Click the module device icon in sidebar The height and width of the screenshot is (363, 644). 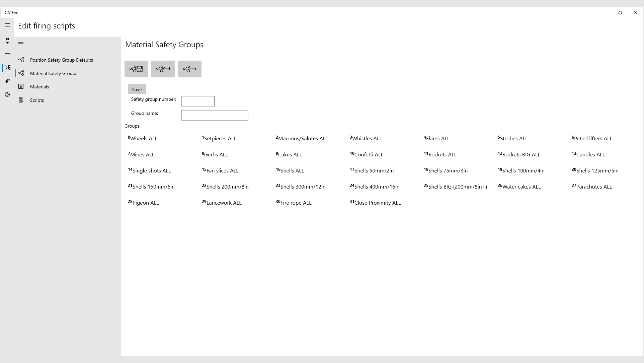click(x=8, y=54)
